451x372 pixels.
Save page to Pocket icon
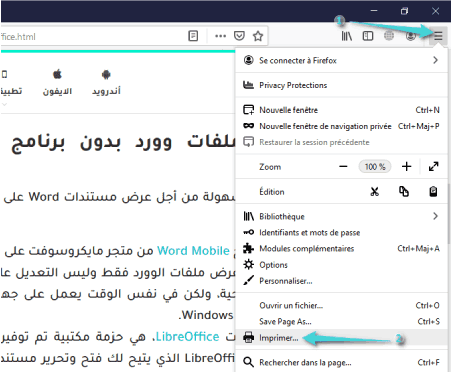click(x=239, y=36)
